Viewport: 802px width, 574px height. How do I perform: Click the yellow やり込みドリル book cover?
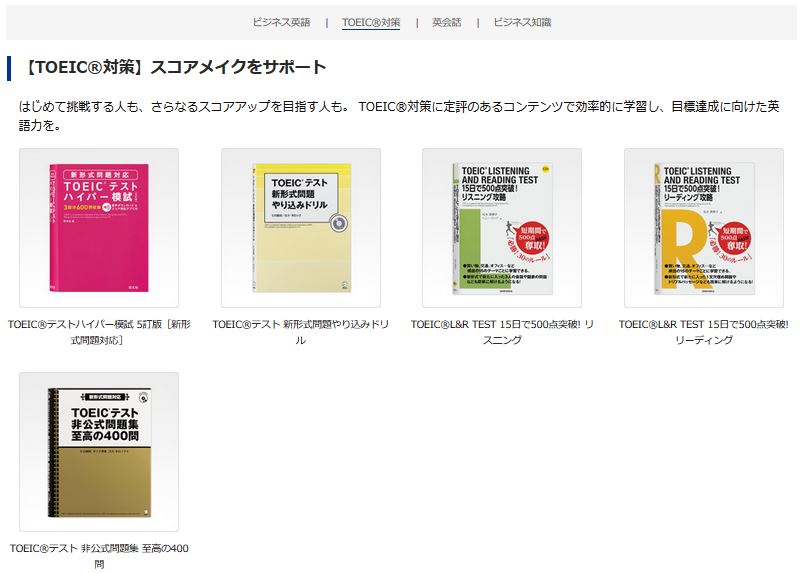(301, 228)
